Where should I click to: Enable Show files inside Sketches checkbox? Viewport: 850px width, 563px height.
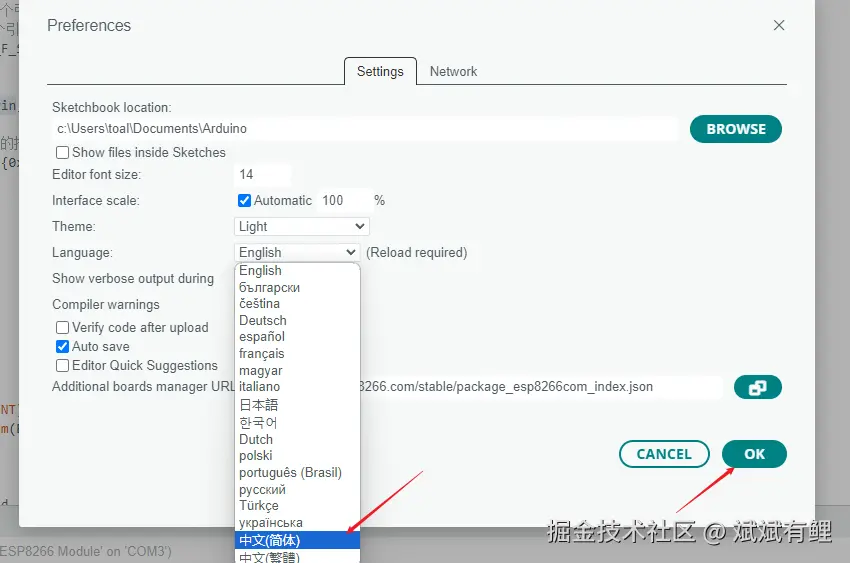(62, 153)
